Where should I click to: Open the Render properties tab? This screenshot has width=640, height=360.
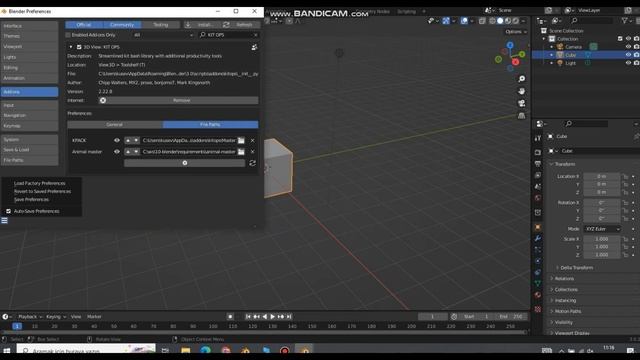click(538, 152)
